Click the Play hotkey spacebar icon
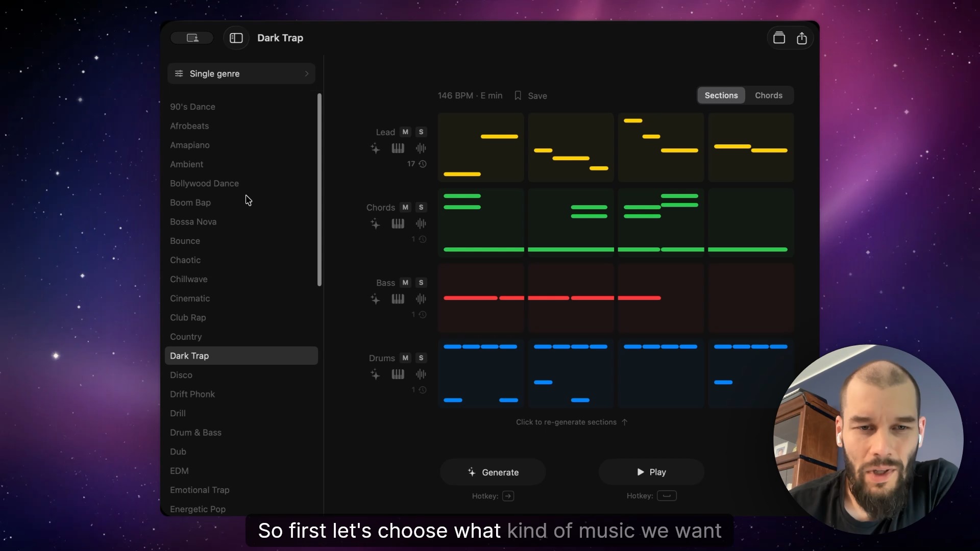This screenshot has height=551, width=980. tap(667, 496)
